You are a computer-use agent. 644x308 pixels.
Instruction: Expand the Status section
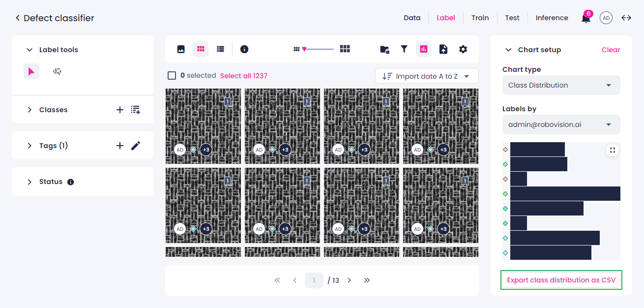pyautogui.click(x=29, y=182)
